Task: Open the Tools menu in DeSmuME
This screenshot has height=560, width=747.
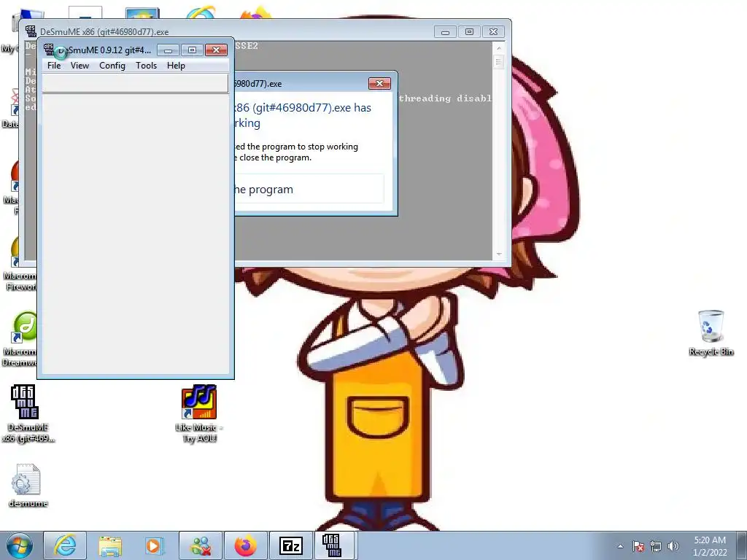Action: [x=146, y=66]
